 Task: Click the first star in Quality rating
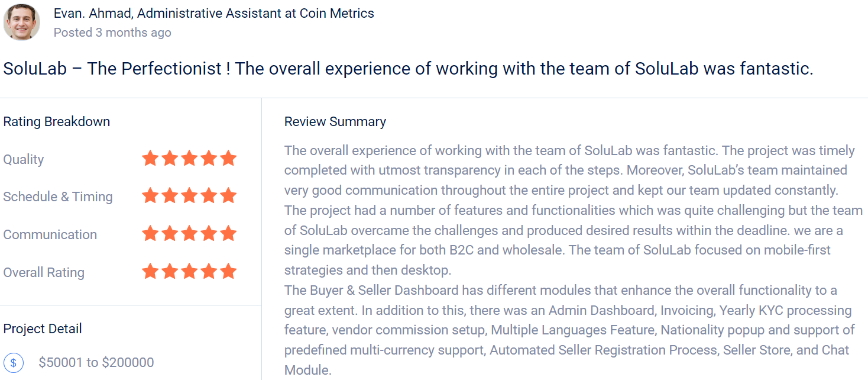point(150,159)
